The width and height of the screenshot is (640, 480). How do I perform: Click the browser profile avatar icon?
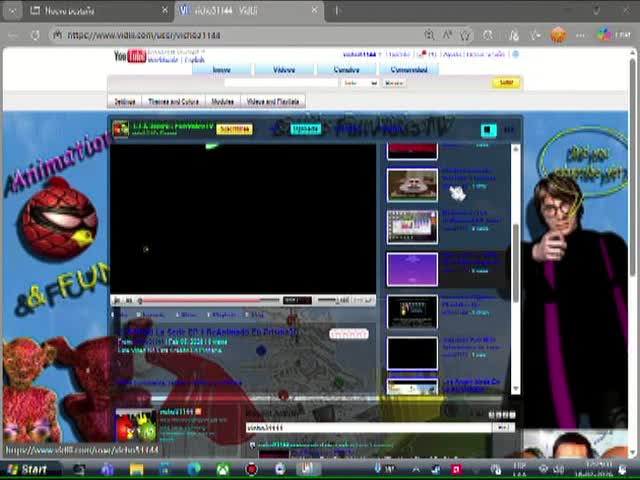tap(558, 35)
